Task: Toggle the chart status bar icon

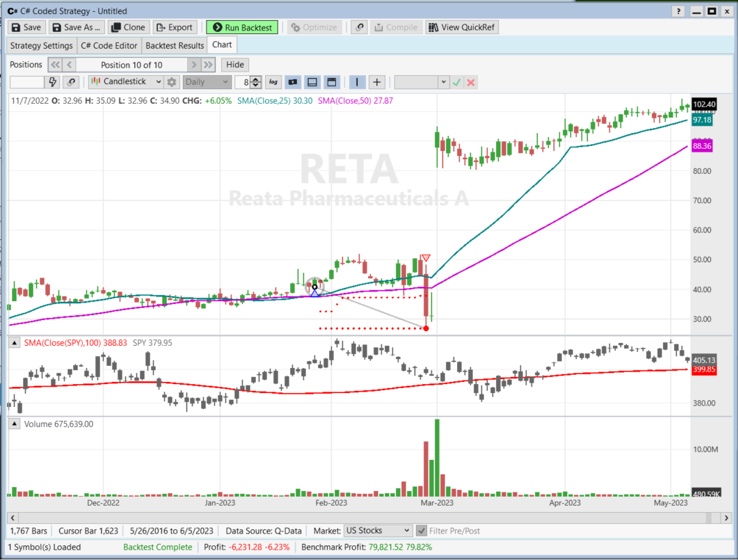Action: click(293, 82)
